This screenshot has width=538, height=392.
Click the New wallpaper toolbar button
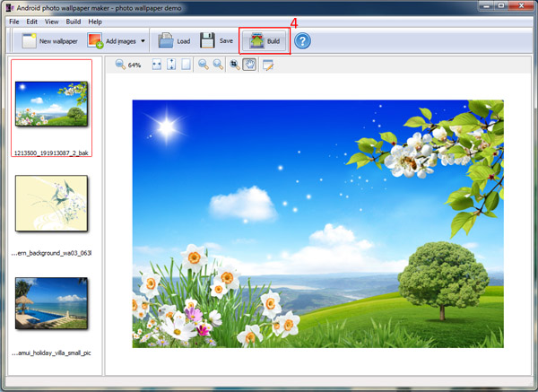49,41
